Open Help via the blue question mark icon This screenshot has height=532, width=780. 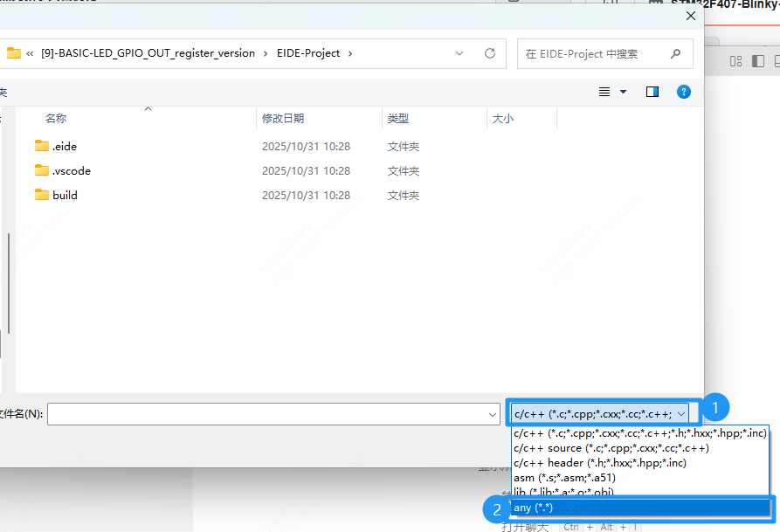click(683, 91)
